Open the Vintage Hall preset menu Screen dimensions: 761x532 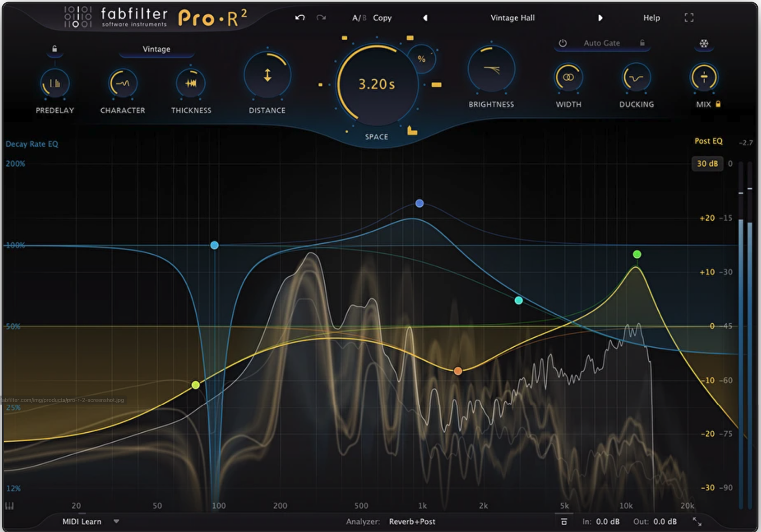pyautogui.click(x=512, y=18)
